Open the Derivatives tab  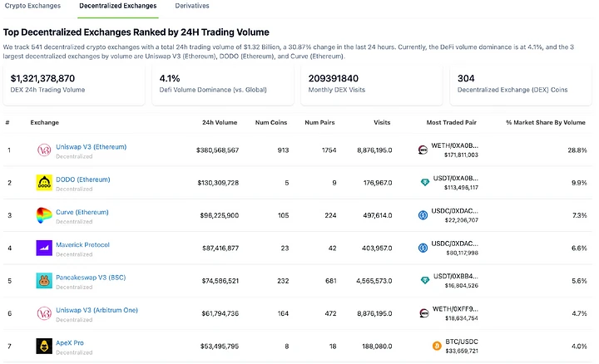tap(192, 6)
